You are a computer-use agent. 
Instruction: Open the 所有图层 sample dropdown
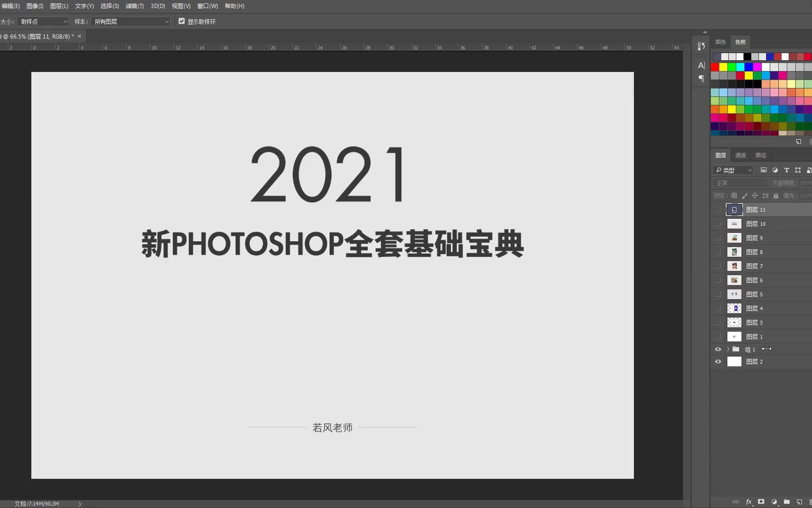[x=131, y=22]
